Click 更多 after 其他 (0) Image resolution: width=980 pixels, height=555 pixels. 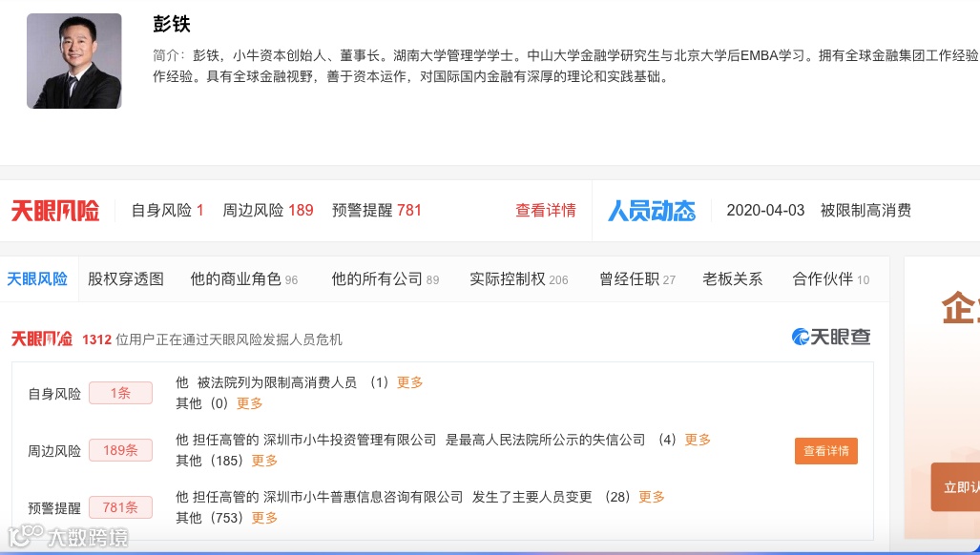(249, 403)
